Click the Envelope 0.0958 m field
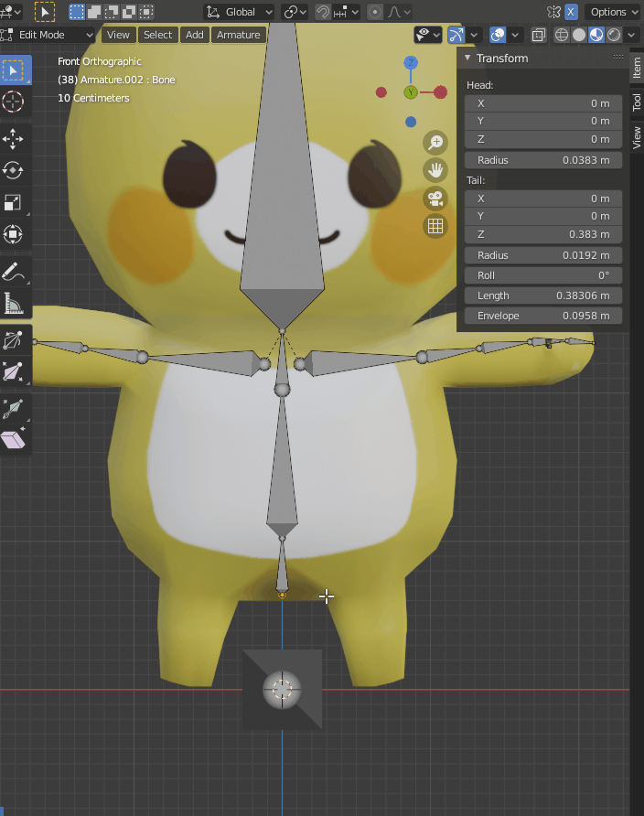Viewport: 644px width, 816px height. pyautogui.click(x=543, y=316)
